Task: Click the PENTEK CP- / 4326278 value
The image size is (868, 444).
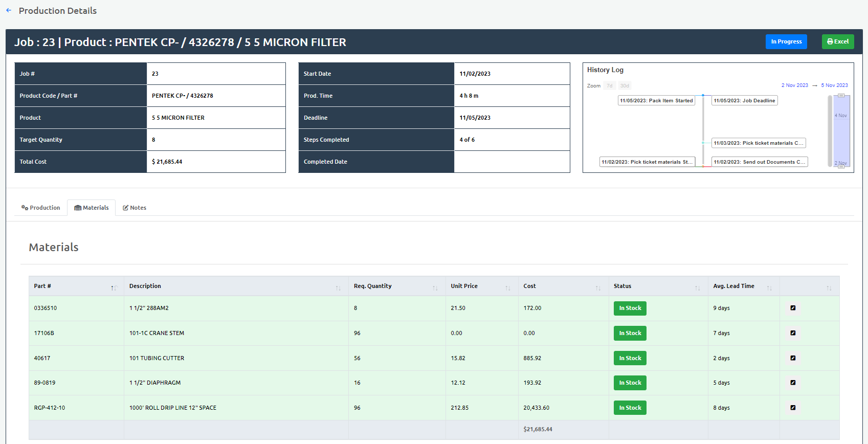Action: [x=182, y=96]
